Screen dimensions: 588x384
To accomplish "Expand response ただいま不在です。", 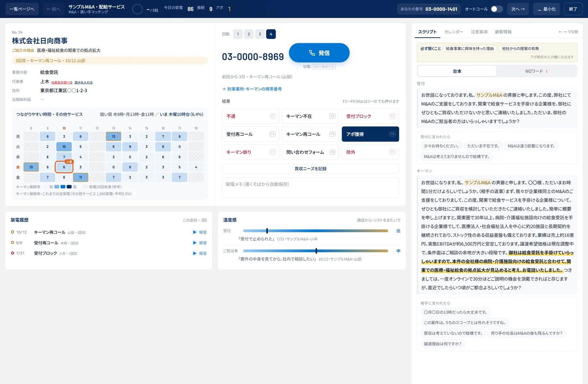I will pyautogui.click(x=483, y=146).
